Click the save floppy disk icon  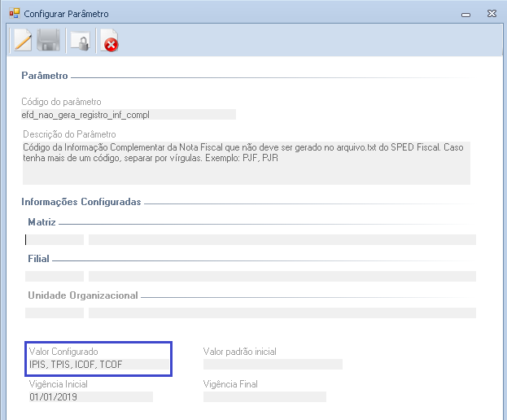(49, 41)
